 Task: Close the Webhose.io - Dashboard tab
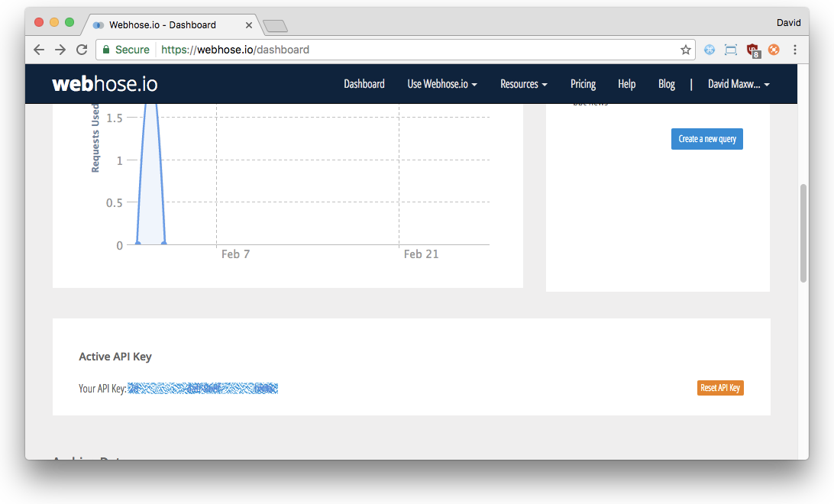[x=248, y=25]
